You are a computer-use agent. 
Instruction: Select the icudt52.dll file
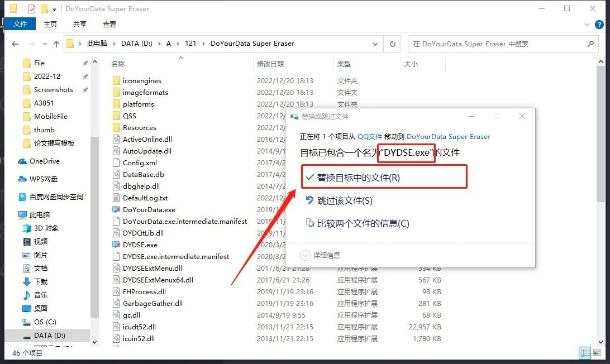(x=139, y=327)
